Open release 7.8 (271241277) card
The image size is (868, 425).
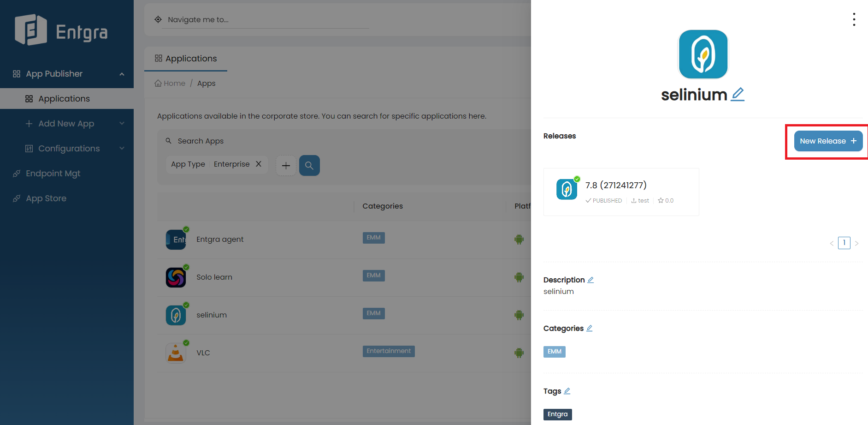click(x=621, y=192)
